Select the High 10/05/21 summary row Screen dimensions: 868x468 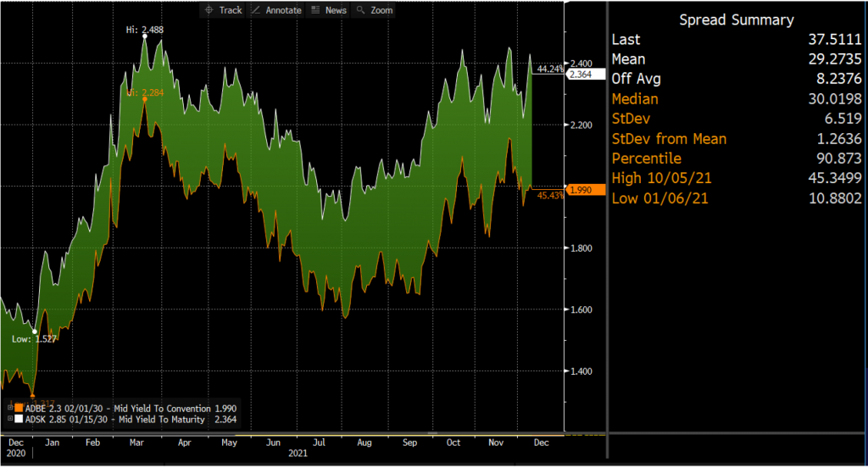pyautogui.click(x=737, y=177)
